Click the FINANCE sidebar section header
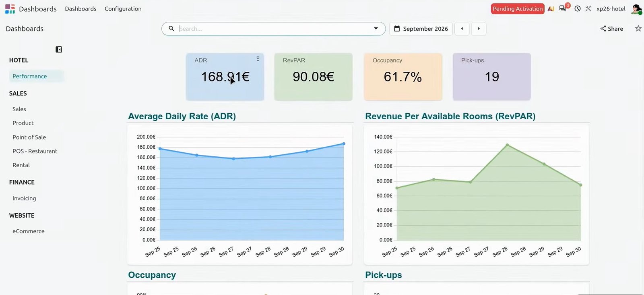The width and height of the screenshot is (644, 295). click(22, 182)
